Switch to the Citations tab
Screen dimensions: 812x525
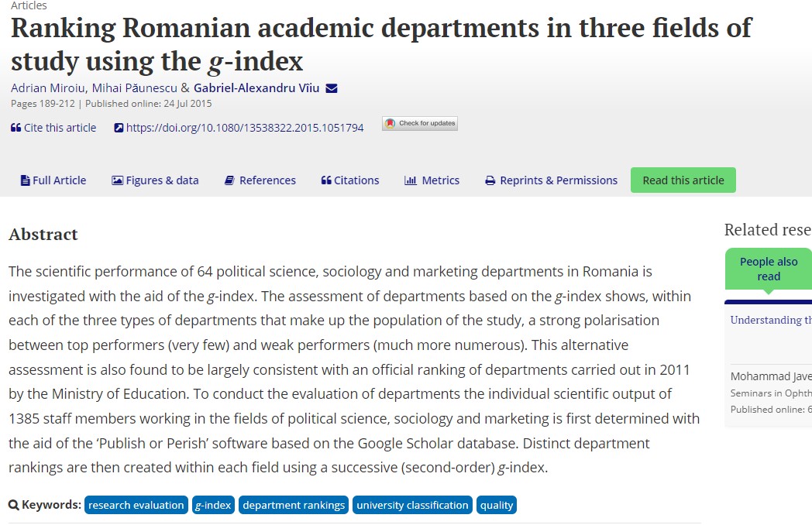[x=350, y=180]
